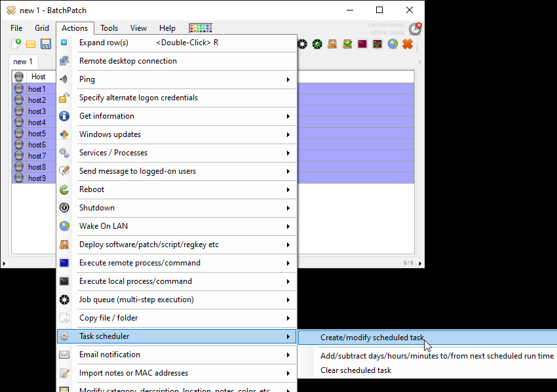557x392 pixels.
Task: Click the dark red console icon with green check
Action: (x=377, y=44)
